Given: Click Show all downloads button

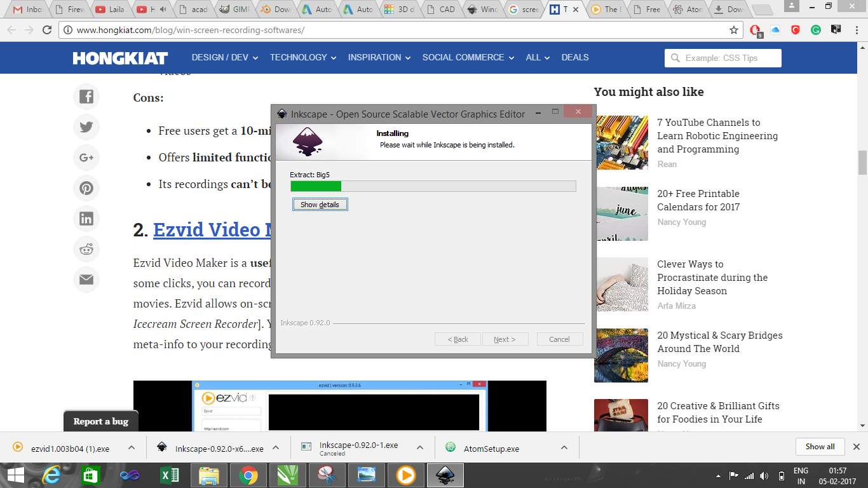Looking at the screenshot, I should pyautogui.click(x=820, y=447).
